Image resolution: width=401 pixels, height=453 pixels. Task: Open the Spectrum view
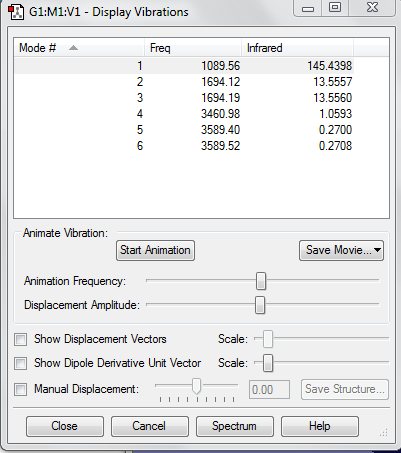pyautogui.click(x=235, y=426)
